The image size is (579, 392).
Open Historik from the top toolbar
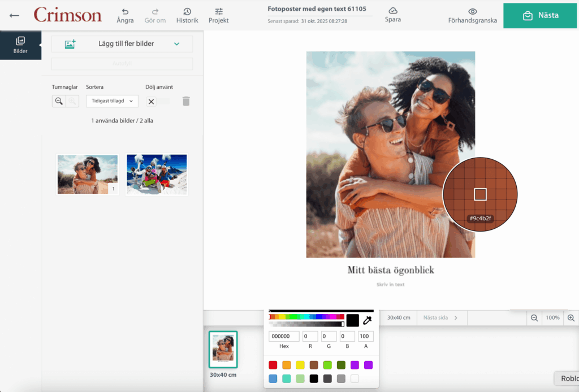pos(187,15)
